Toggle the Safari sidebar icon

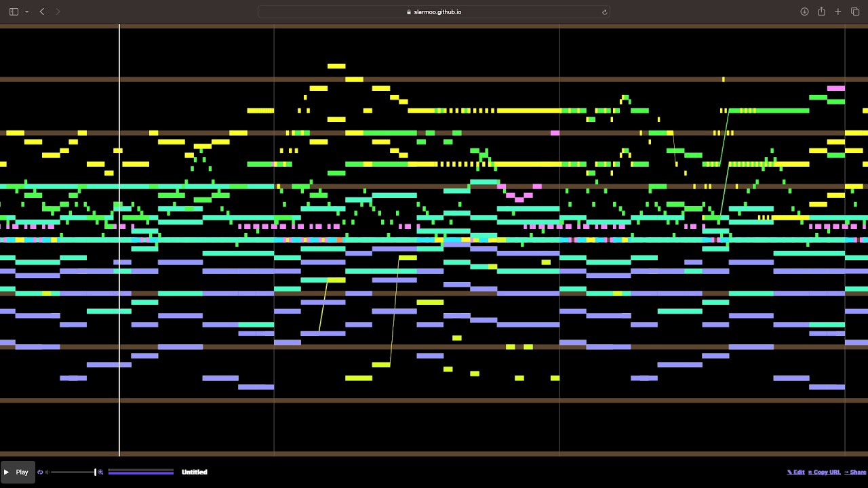point(14,12)
